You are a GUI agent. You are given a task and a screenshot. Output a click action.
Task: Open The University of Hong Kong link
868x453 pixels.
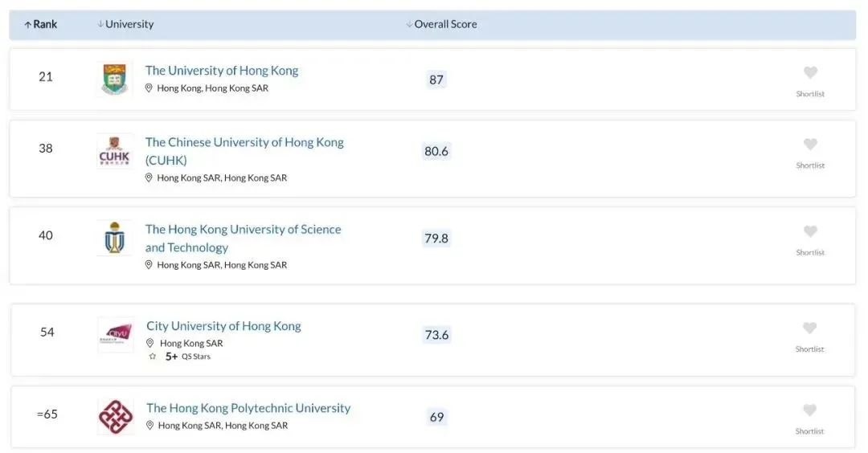point(221,71)
